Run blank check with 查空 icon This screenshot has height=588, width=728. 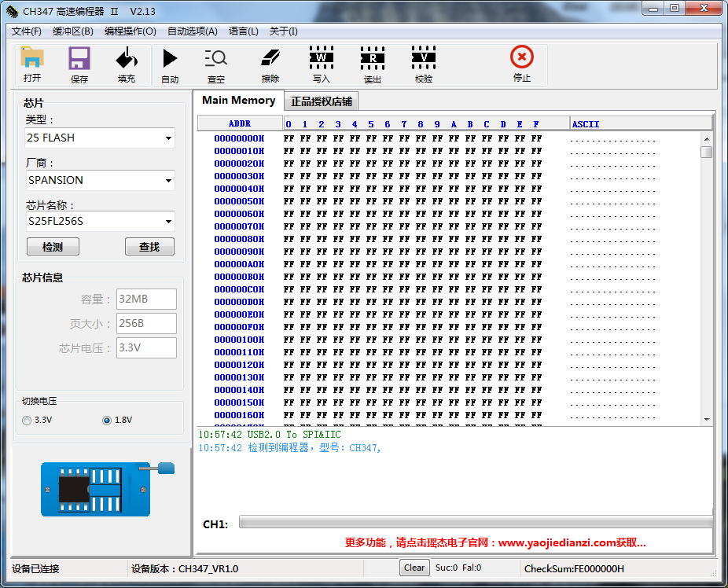pyautogui.click(x=215, y=63)
